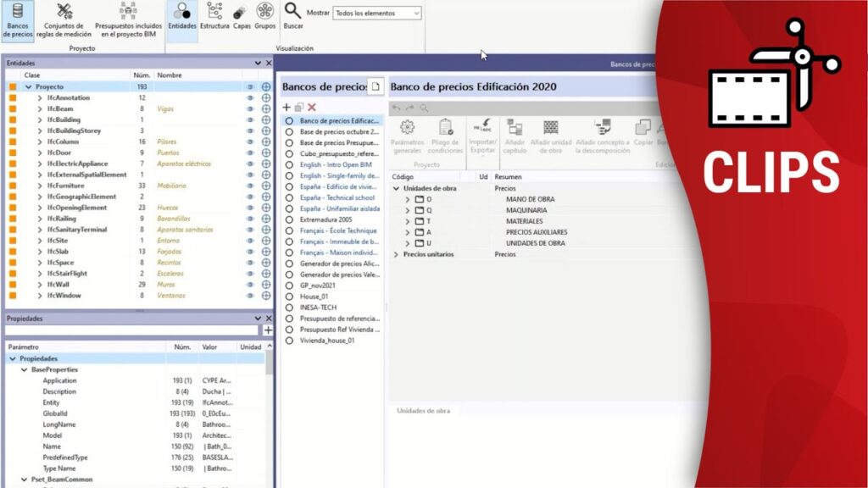The height and width of the screenshot is (488, 868).
Task: Collapse the BaseProperties group
Action: [24, 370]
